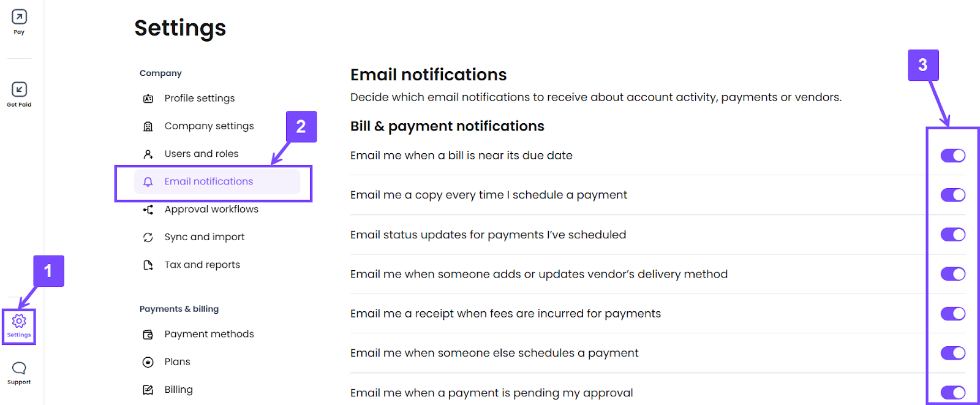Turn off fee receipt email notifications
This screenshot has height=405, width=980.
(x=952, y=313)
